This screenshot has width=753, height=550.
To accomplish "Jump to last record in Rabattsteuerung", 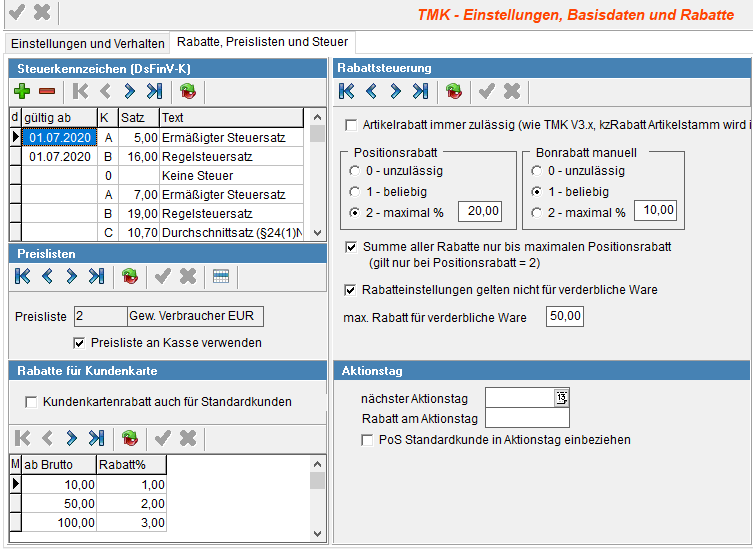I will click(420, 92).
